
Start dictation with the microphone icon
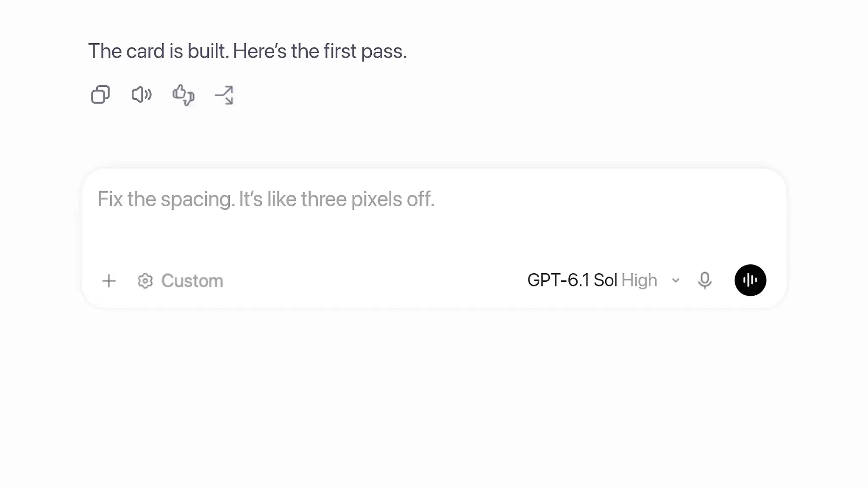click(705, 280)
